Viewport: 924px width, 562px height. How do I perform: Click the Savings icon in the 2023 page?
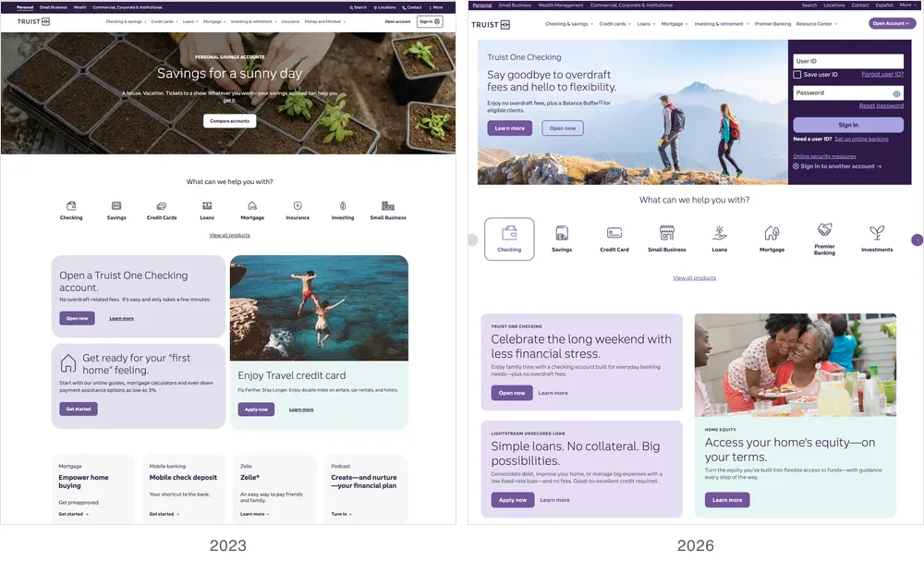click(116, 206)
